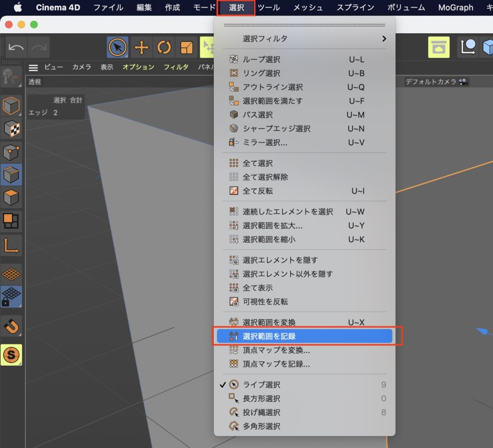The width and height of the screenshot is (493, 448).
Task: Select the Scale tool
Action: click(x=186, y=48)
